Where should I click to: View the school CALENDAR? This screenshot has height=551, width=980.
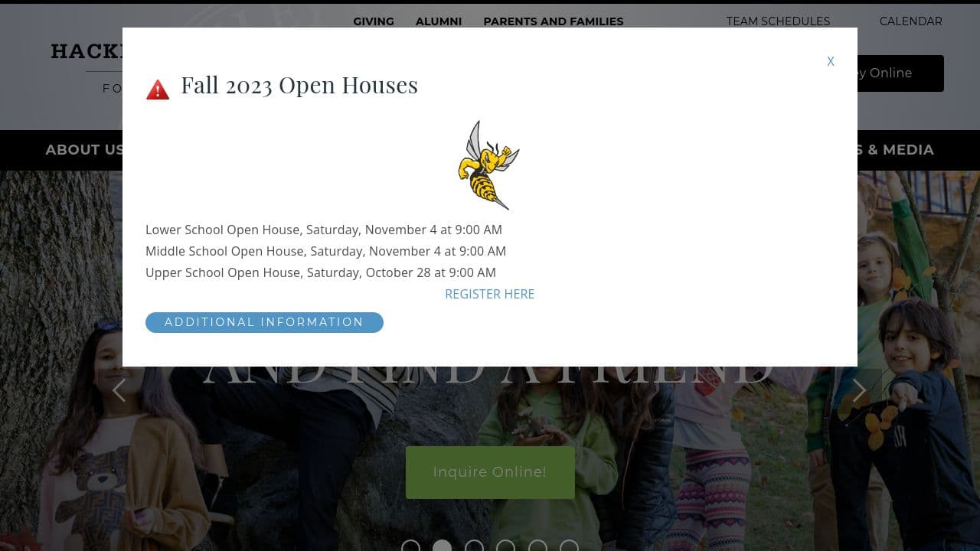coord(910,21)
